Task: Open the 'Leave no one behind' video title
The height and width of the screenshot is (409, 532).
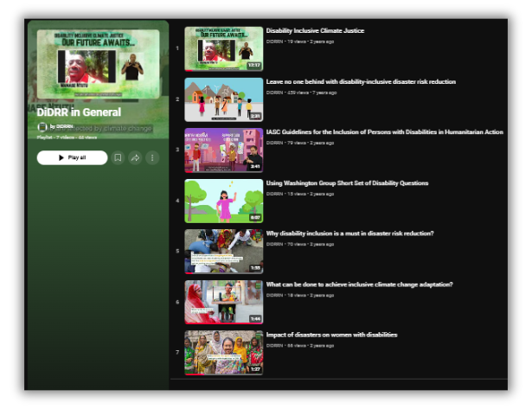Action: [361, 82]
